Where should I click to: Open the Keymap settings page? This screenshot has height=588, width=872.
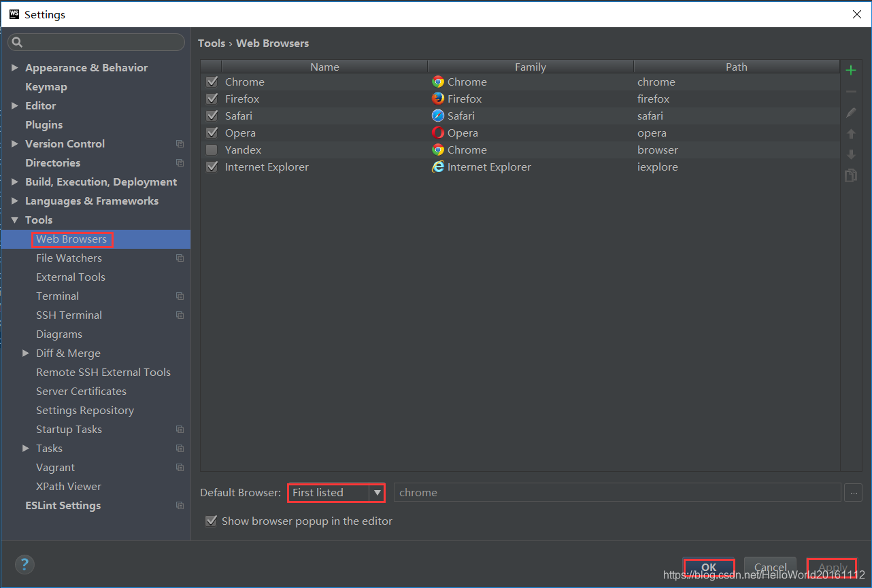tap(46, 87)
